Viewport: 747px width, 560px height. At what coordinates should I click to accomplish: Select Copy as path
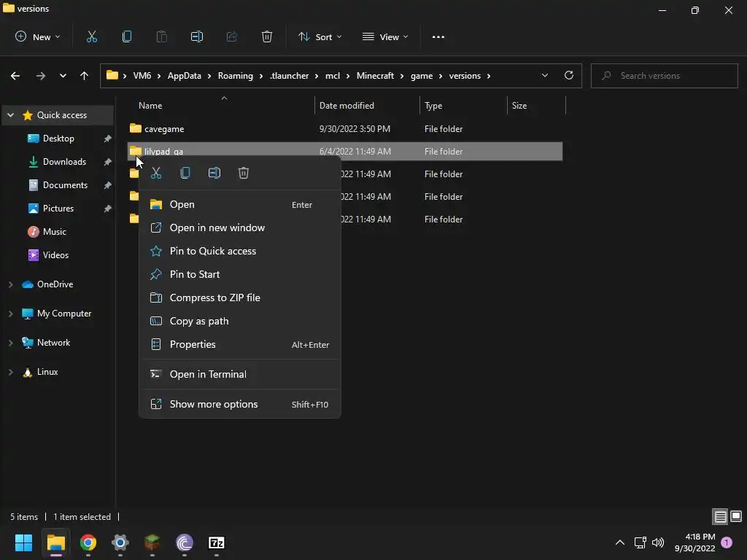tap(239, 321)
